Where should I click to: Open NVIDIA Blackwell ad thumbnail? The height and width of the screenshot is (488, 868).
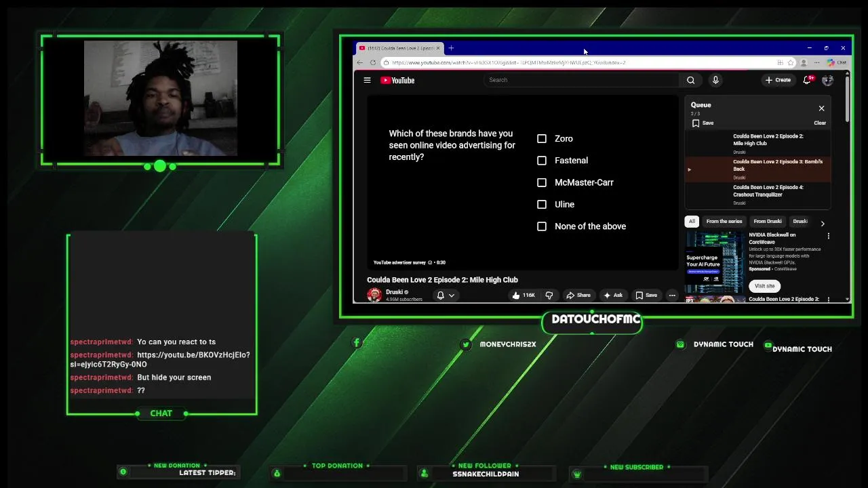[715, 262]
